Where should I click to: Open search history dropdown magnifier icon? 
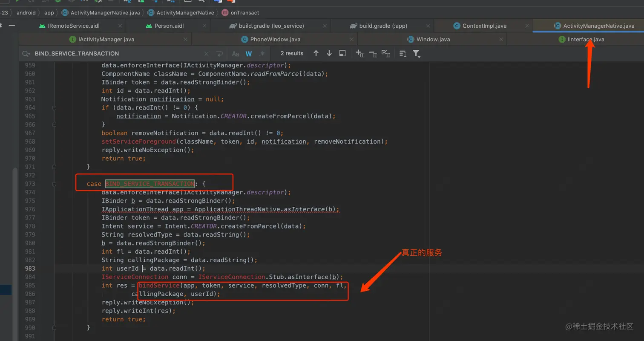[26, 54]
